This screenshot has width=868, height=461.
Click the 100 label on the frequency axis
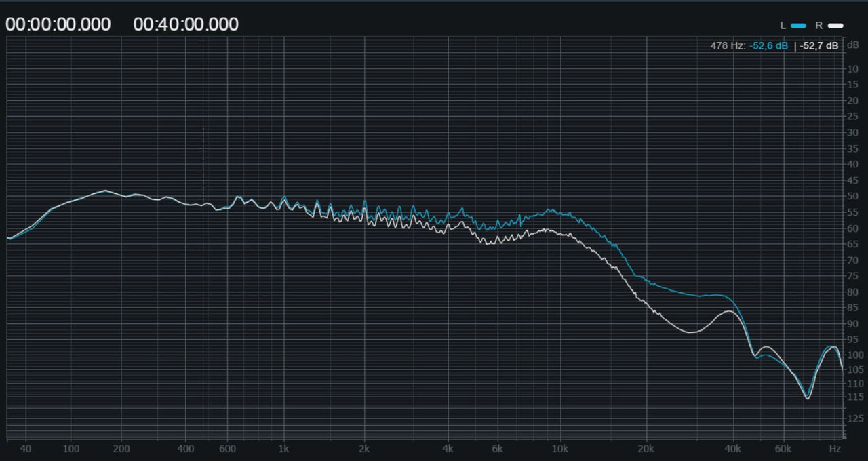click(x=71, y=449)
